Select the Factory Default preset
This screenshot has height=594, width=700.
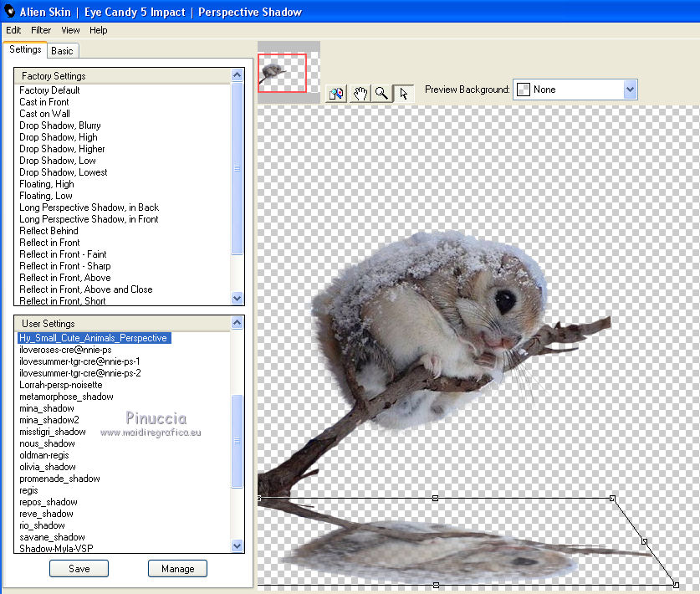pyautogui.click(x=49, y=90)
